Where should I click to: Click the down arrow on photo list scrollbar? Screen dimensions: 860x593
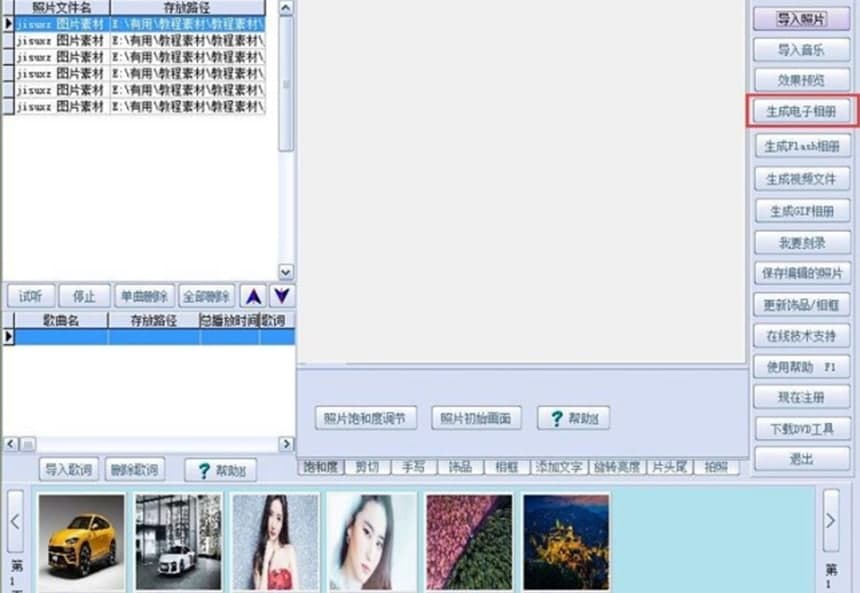click(286, 272)
